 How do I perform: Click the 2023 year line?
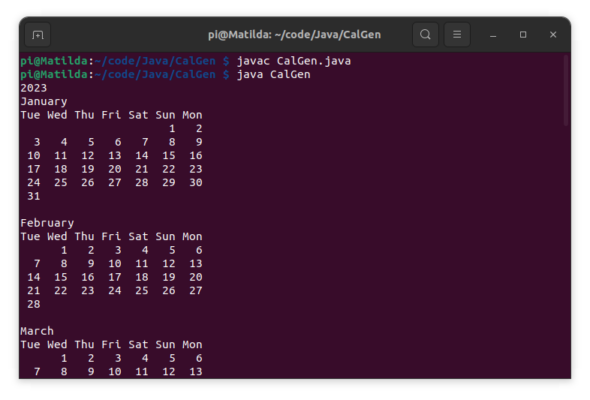pyautogui.click(x=34, y=88)
